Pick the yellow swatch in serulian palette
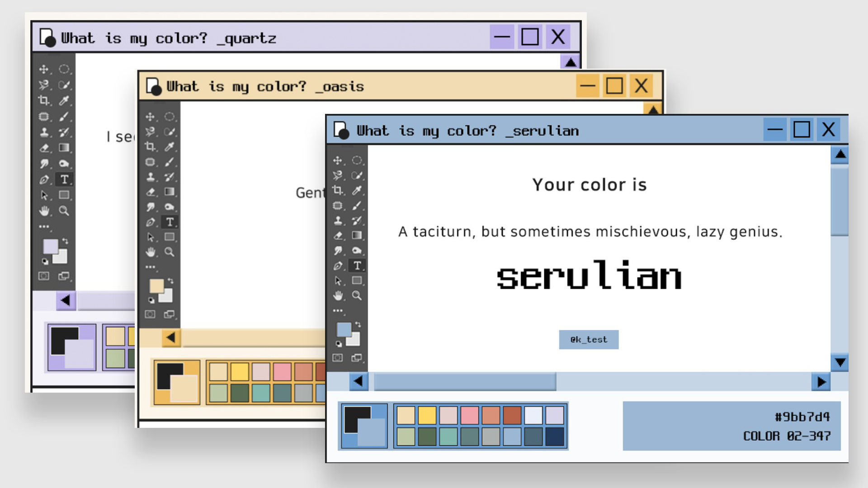This screenshot has width=868, height=488. coord(427,415)
